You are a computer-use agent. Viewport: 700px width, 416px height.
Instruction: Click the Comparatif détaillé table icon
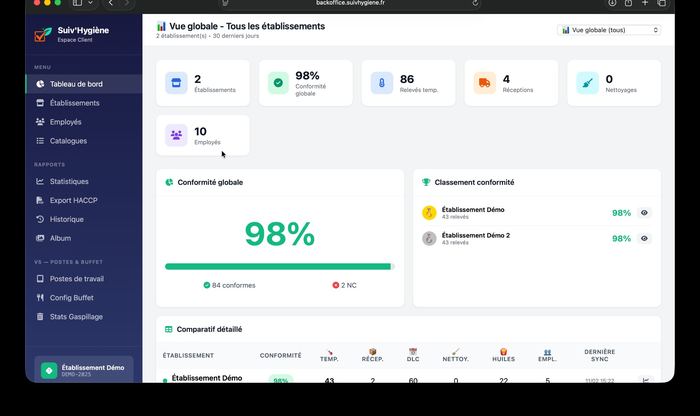(x=168, y=329)
